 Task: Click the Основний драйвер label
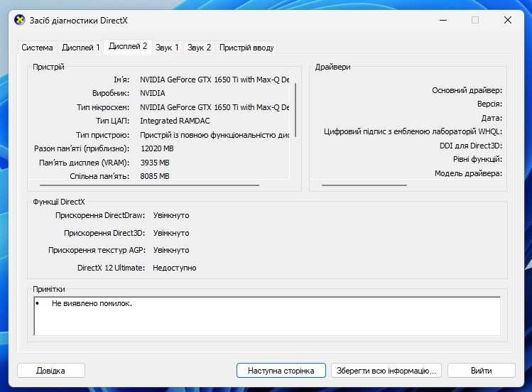click(467, 90)
